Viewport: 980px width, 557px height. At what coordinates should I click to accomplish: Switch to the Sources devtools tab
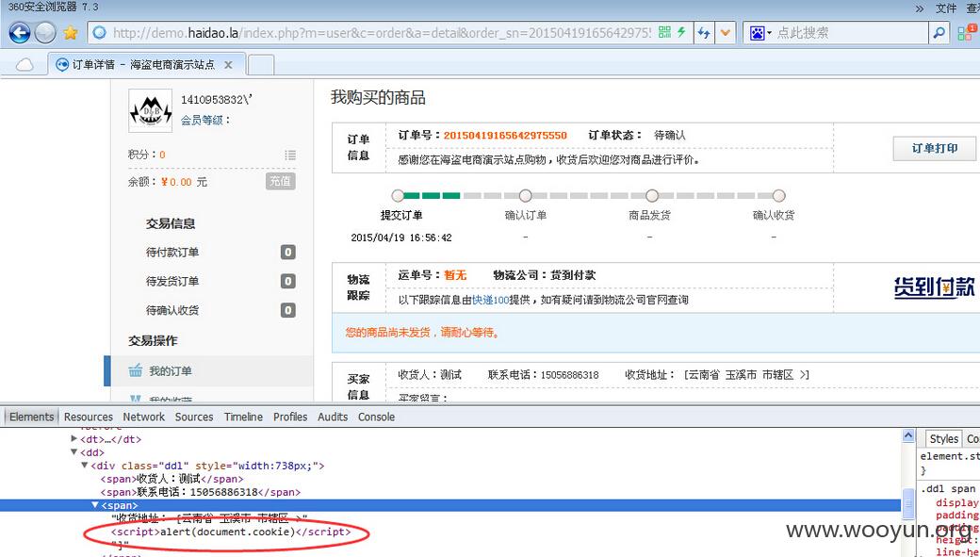pyautogui.click(x=194, y=417)
